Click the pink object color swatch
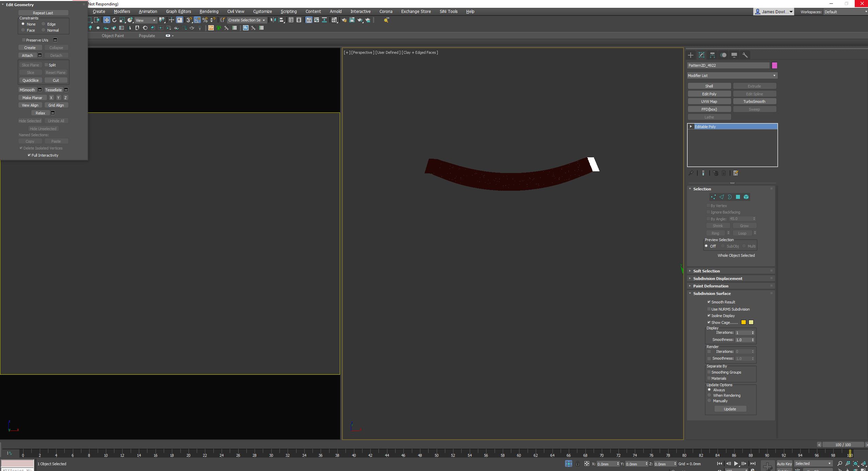 coord(774,65)
